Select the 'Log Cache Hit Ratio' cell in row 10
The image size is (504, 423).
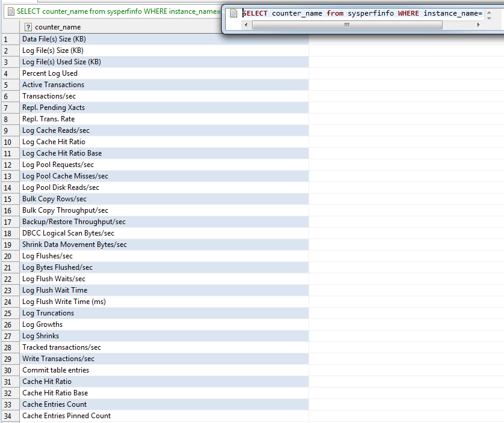point(164,142)
